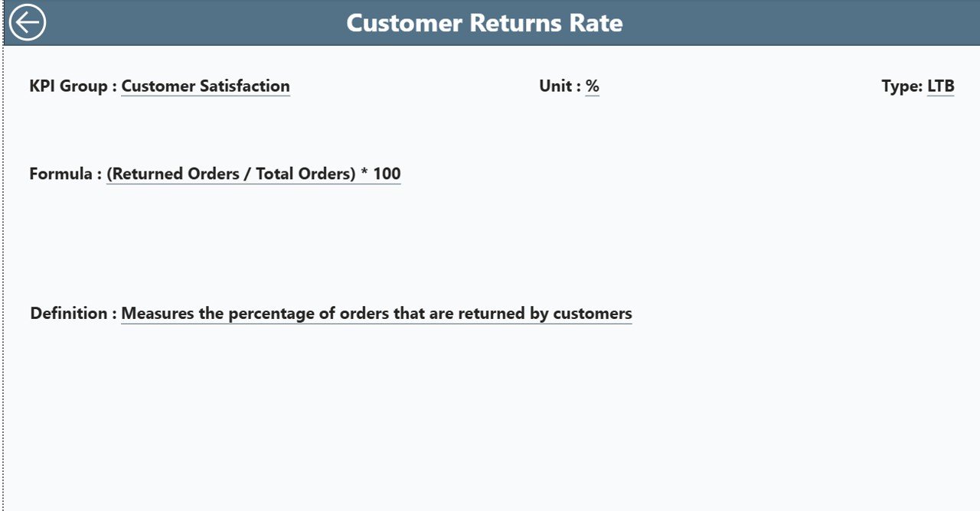This screenshot has height=511, width=980.
Task: Select the underlined '%' unit value
Action: pyautogui.click(x=593, y=86)
